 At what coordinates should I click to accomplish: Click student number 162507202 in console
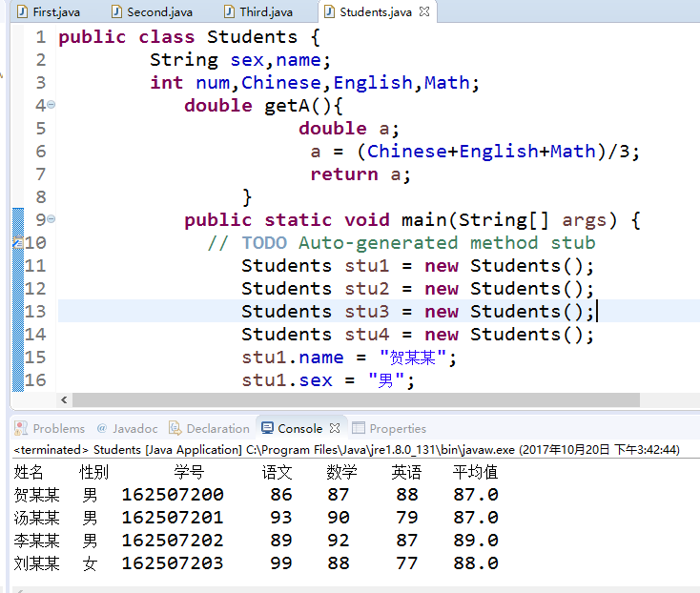(173, 541)
